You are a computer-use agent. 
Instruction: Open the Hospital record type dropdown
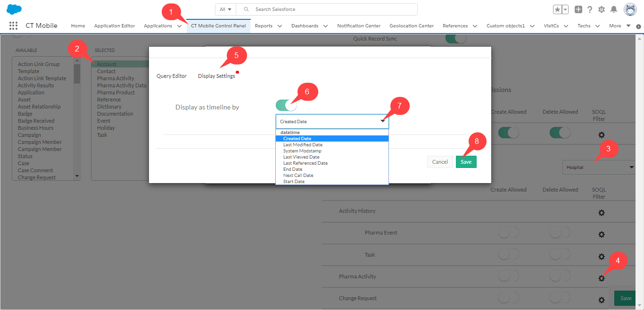click(x=599, y=168)
